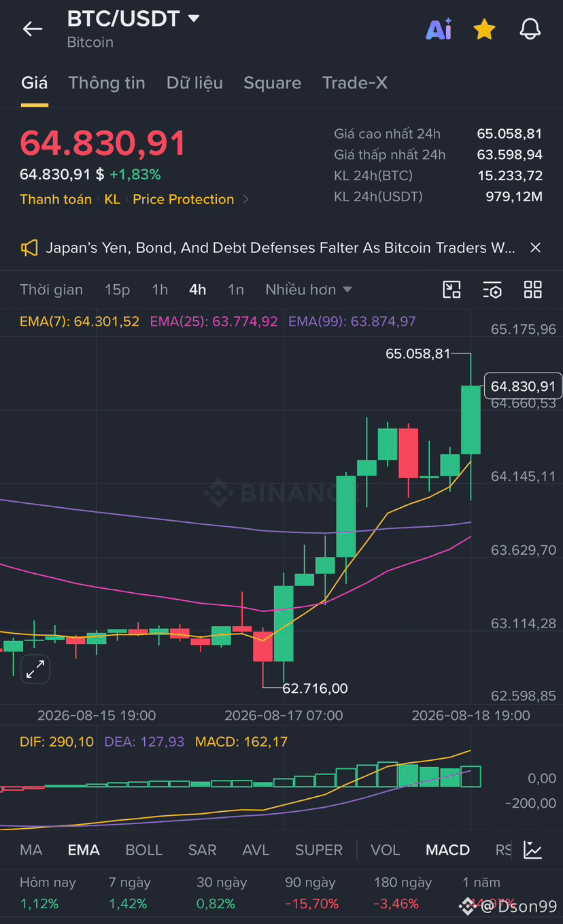
Task: Expand chart to fullscreen icon
Action: pyautogui.click(x=35, y=669)
